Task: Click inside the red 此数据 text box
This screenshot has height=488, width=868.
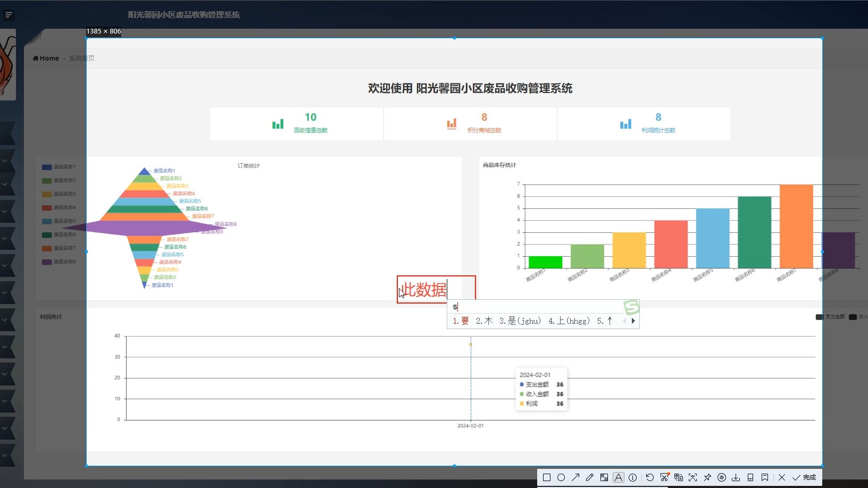Action: point(436,290)
